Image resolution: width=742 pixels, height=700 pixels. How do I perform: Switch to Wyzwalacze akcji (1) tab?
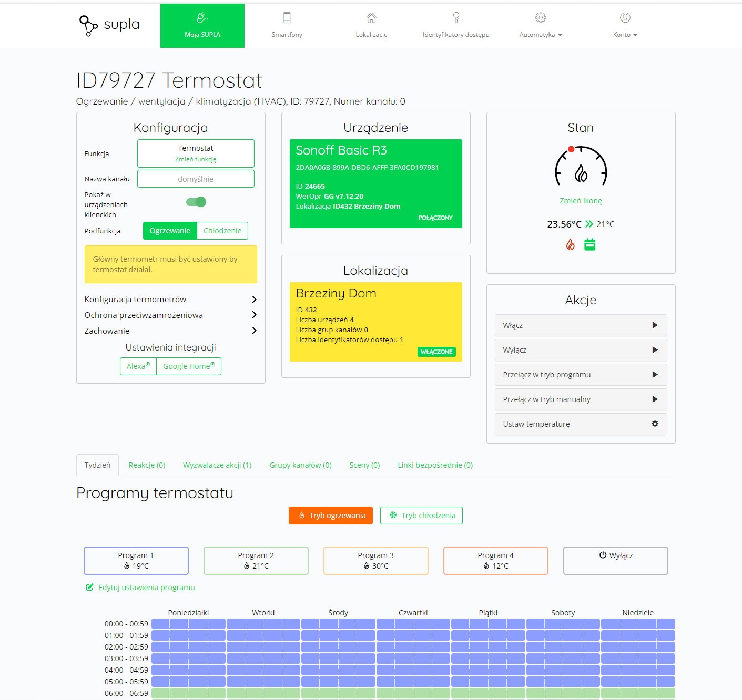pos(217,465)
